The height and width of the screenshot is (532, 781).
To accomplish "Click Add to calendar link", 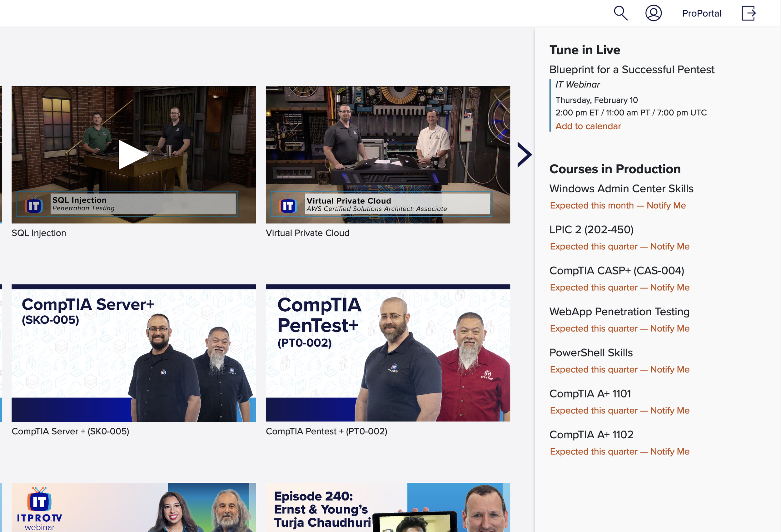I will [588, 126].
